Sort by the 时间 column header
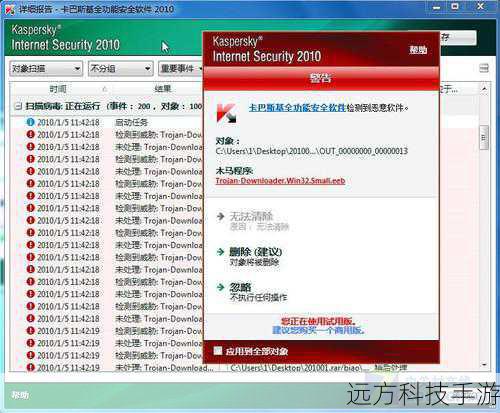 point(58,89)
